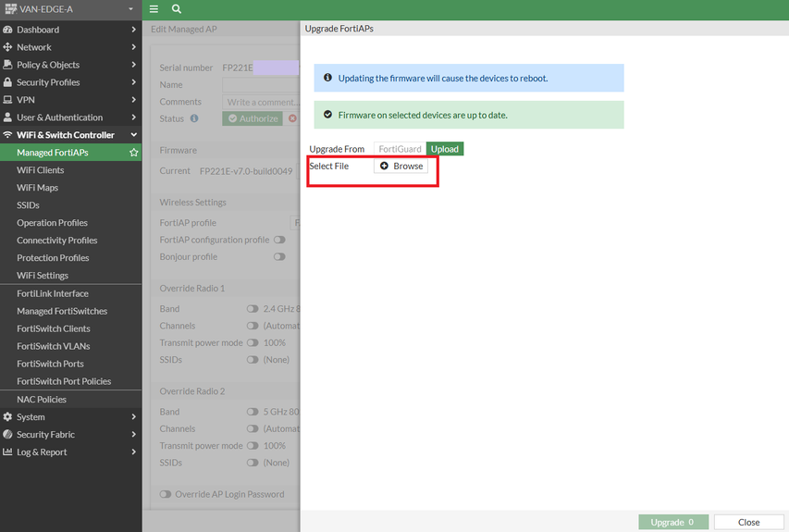Viewport: 789px width, 532px height.
Task: Click the Log & Report chart icon
Action: tap(7, 452)
